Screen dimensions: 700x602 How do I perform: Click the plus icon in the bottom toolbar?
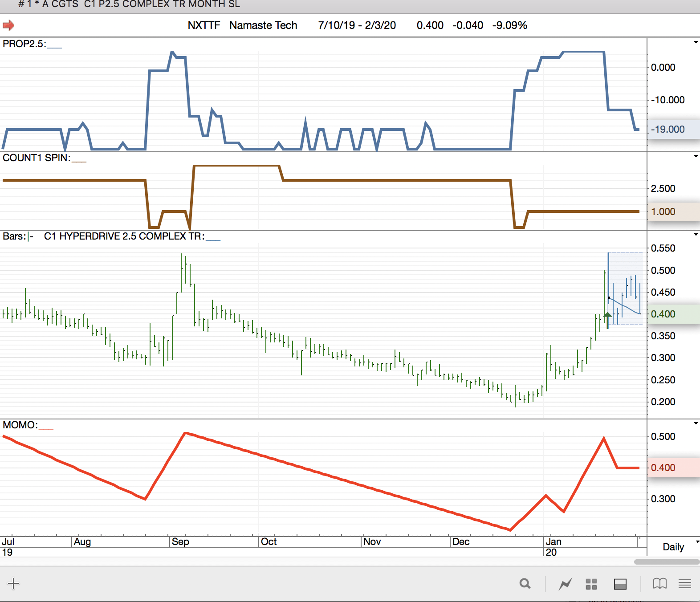pos(13,584)
